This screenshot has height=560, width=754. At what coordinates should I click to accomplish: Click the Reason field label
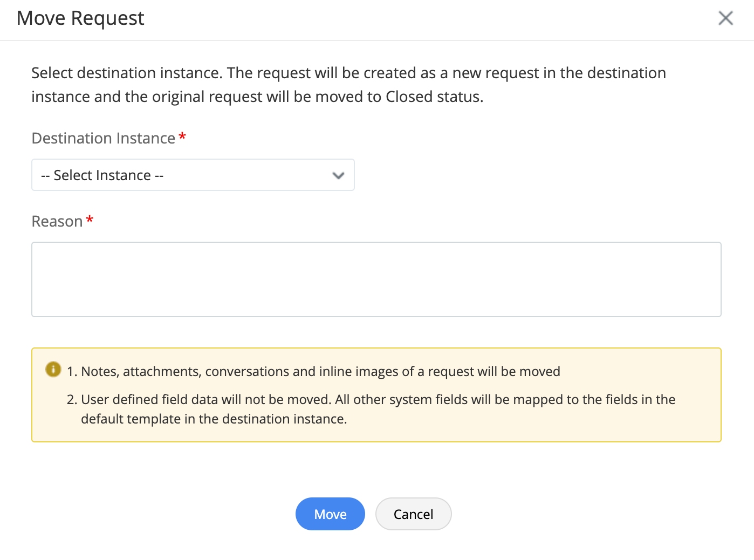(x=57, y=221)
